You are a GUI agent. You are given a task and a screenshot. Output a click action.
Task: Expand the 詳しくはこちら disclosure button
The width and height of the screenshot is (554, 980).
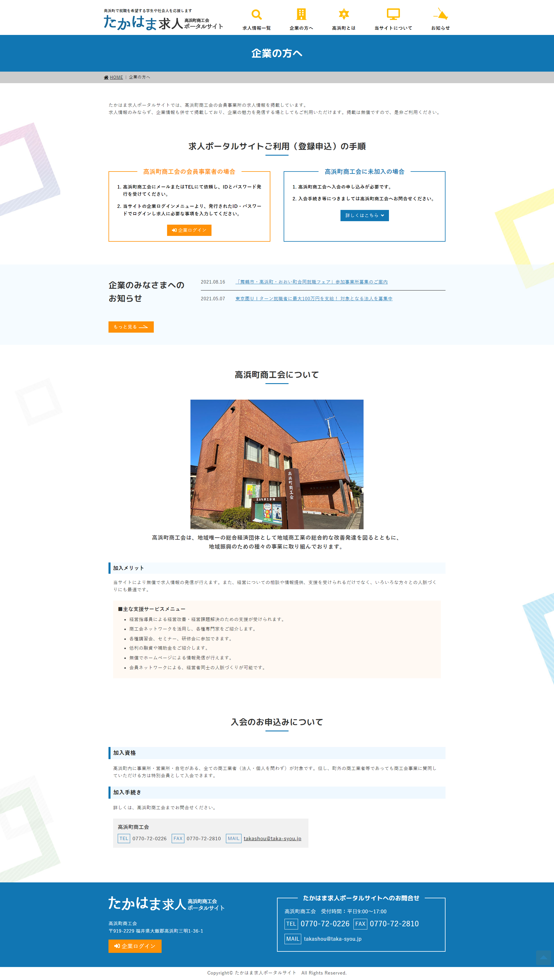point(364,215)
